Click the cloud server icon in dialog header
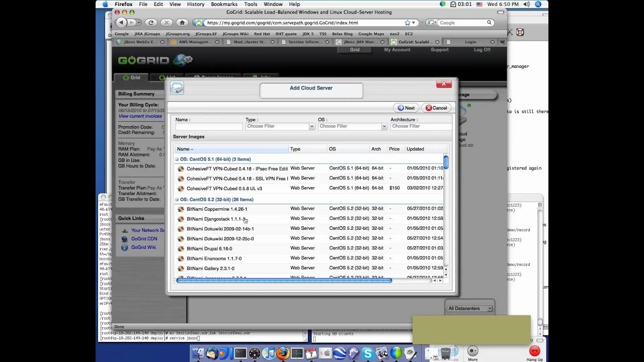Image resolution: width=644 pixels, height=362 pixels. (177, 88)
